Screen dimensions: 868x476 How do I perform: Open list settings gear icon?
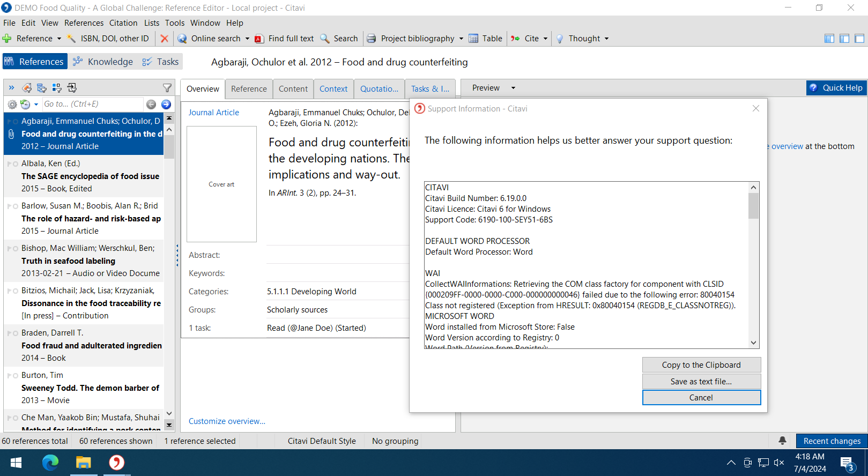pos(12,105)
